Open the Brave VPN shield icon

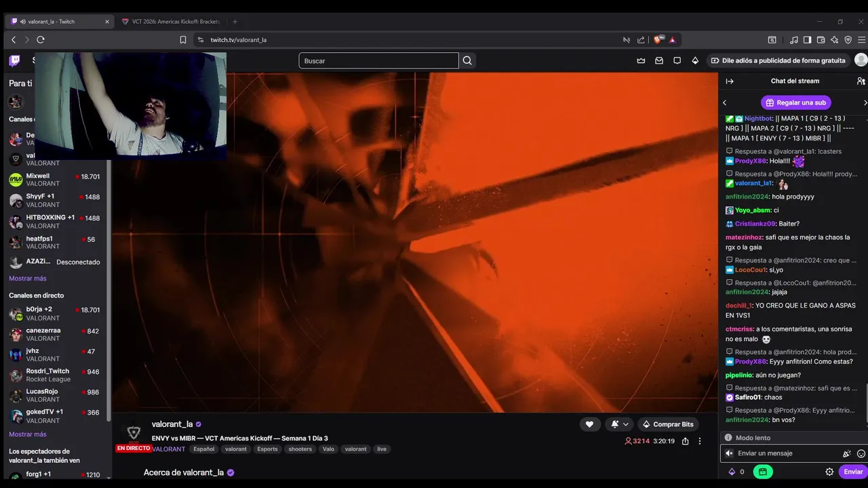(x=848, y=40)
